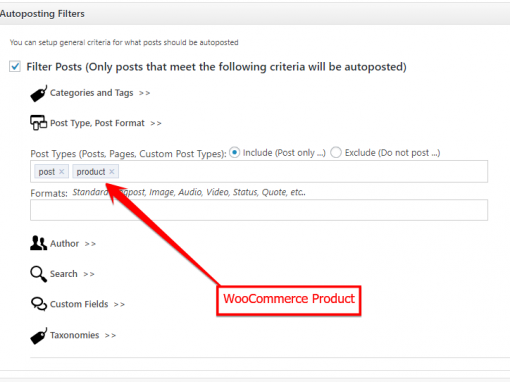The height and width of the screenshot is (382, 510).
Task: Select Include (Post only) radio button
Action: point(234,152)
